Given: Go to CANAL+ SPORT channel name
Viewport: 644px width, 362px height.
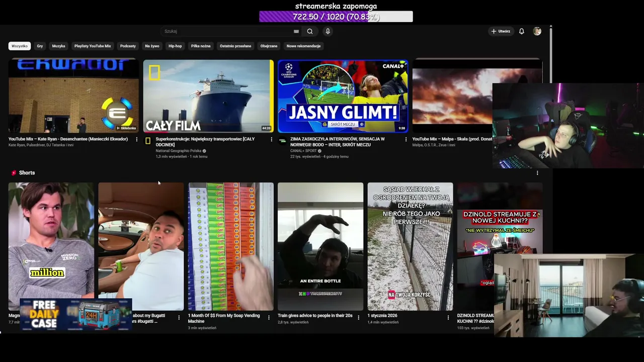Looking at the screenshot, I should (304, 151).
